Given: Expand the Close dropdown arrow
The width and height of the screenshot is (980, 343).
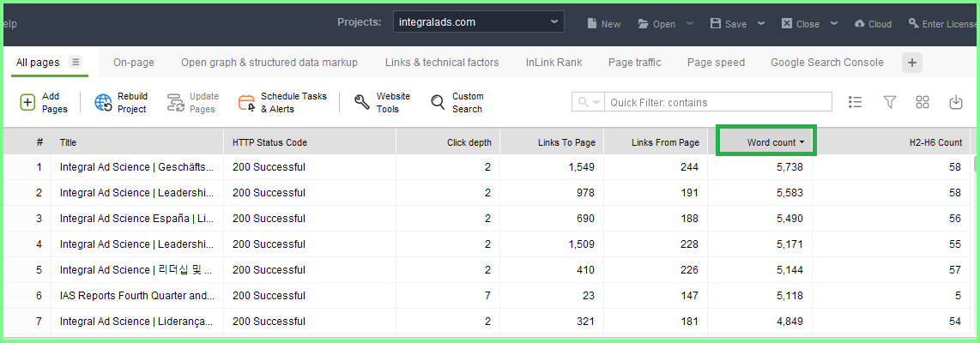Looking at the screenshot, I should coord(834,24).
